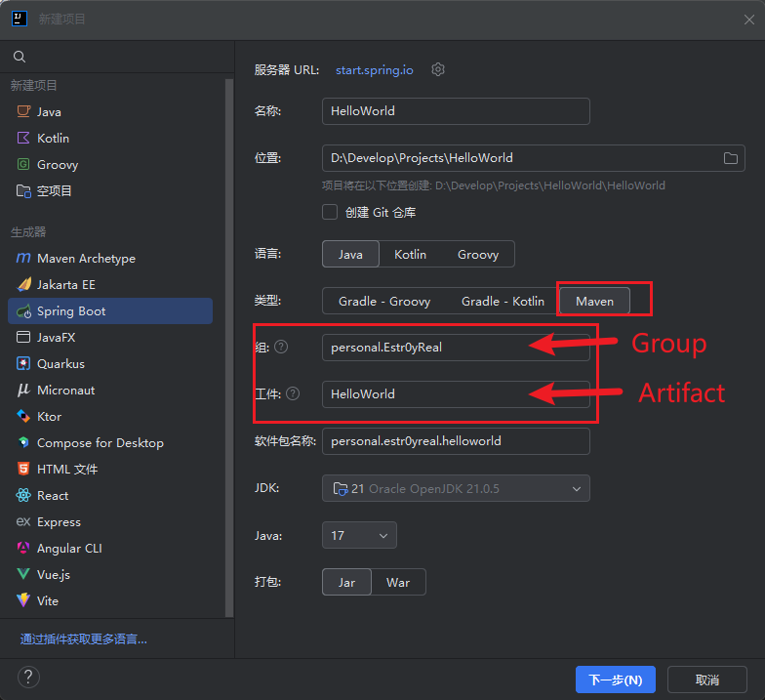The image size is (765, 700).
Task: Click into the 名称 text field
Action: (x=456, y=111)
